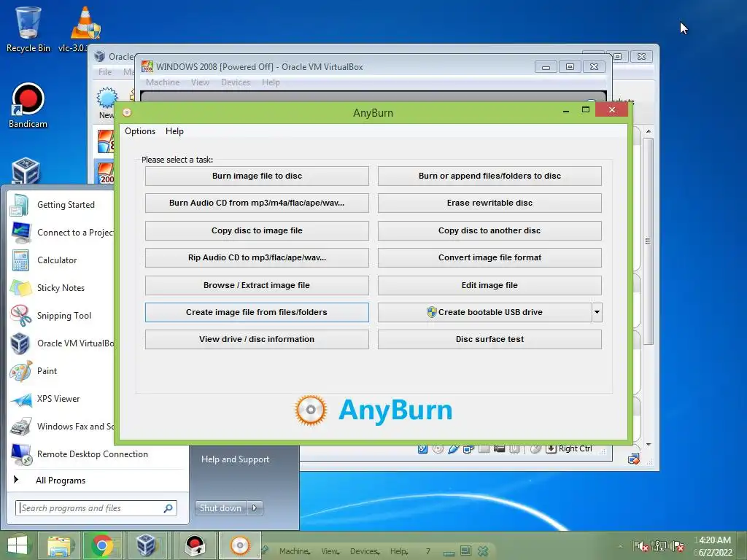The width and height of the screenshot is (747, 560).
Task: Open Devices menu in WINDOWS 2008 VirtualBox window
Action: tap(236, 82)
